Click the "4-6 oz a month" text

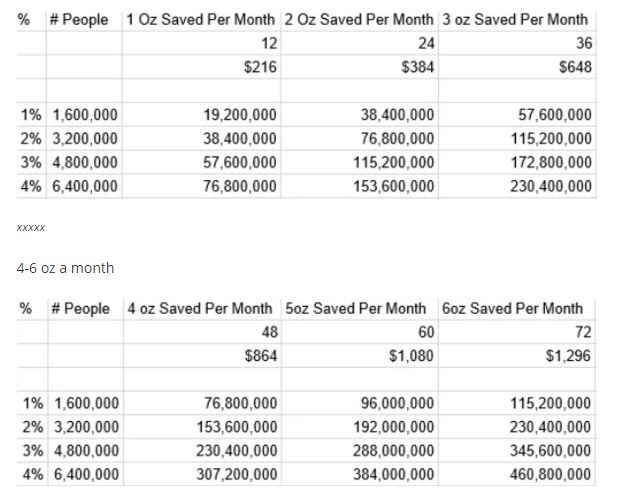[x=65, y=268]
